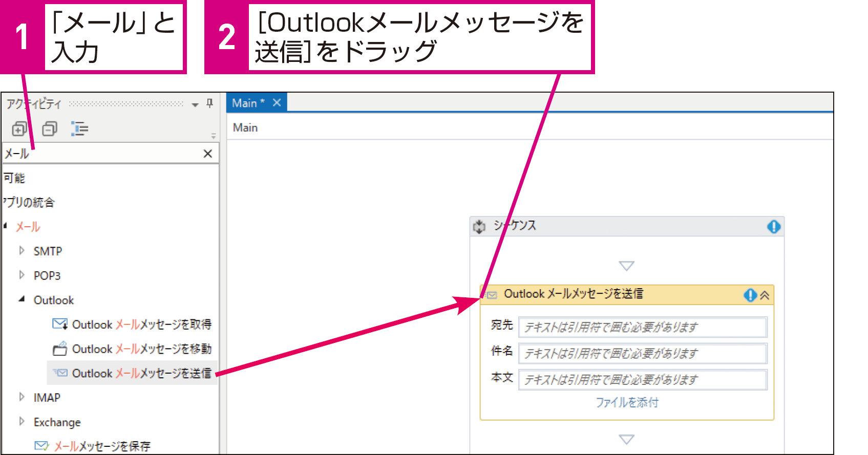
Task: Click the 宛先 input field
Action: tap(643, 327)
